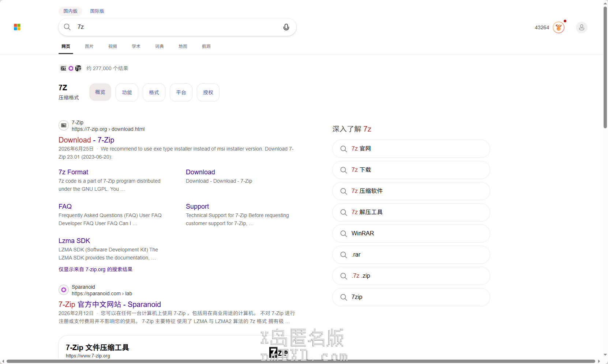Open 7-Zip 官方中文网站 - Sparanoid result
This screenshot has height=364, width=608.
coord(110,304)
